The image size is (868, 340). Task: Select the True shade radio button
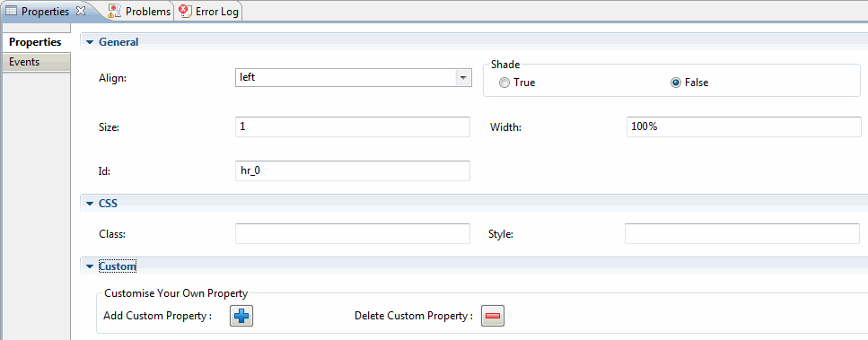(x=504, y=83)
